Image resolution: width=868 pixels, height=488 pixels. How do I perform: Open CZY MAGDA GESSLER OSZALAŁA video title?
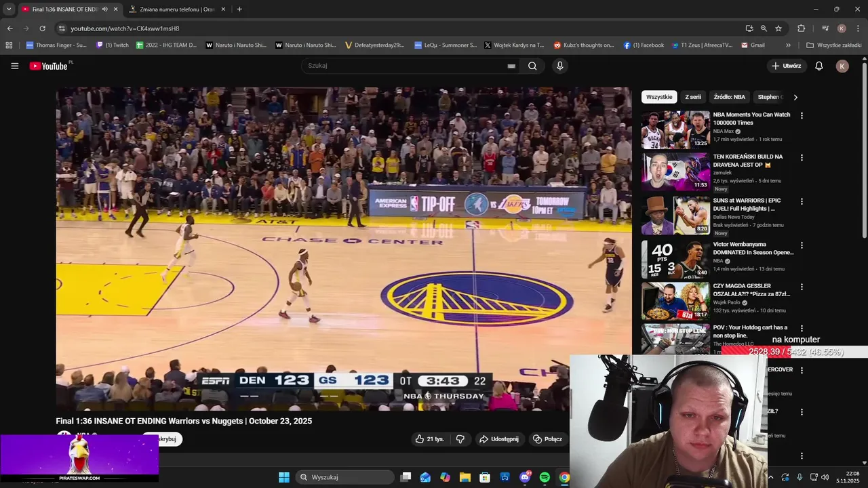[x=752, y=290]
